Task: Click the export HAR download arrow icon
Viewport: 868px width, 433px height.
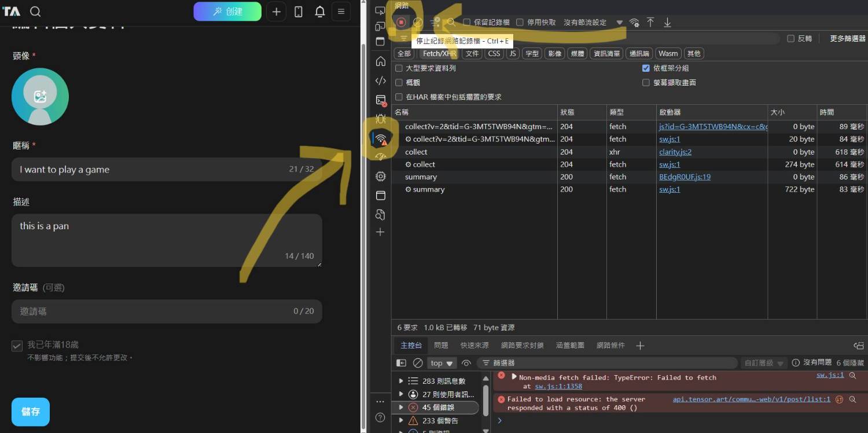Action: click(667, 23)
